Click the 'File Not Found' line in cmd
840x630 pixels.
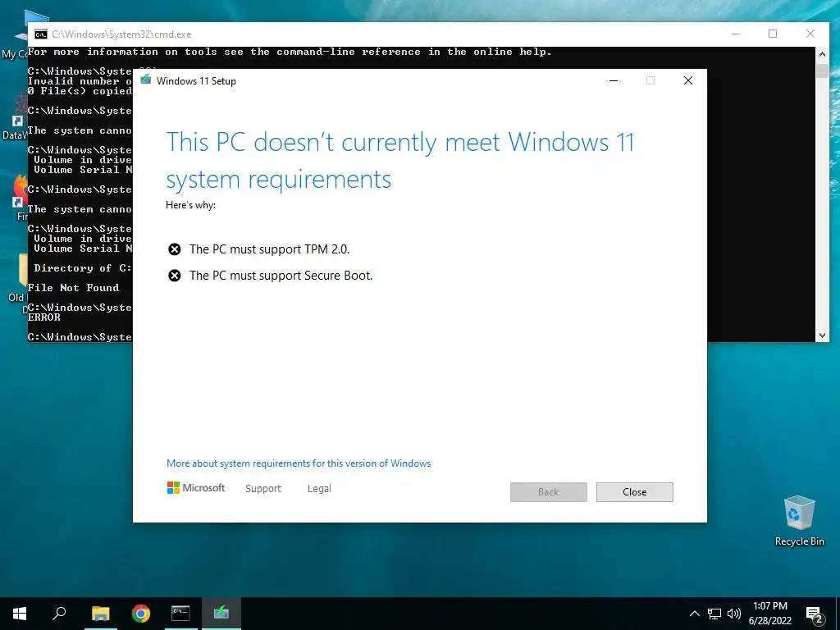tap(73, 288)
